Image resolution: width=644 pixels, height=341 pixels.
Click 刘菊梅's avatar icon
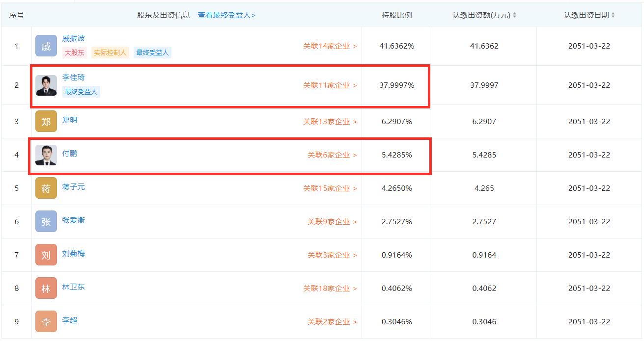(x=46, y=255)
